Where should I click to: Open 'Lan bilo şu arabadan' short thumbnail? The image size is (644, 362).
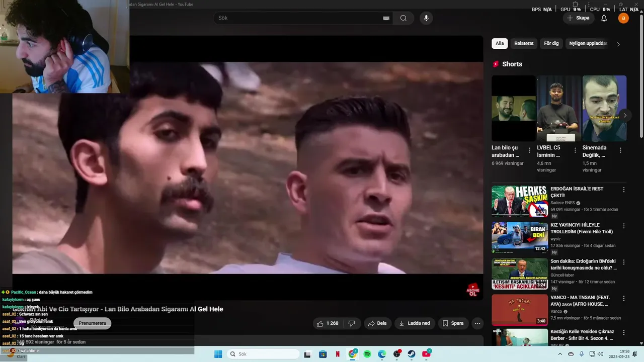point(514,108)
